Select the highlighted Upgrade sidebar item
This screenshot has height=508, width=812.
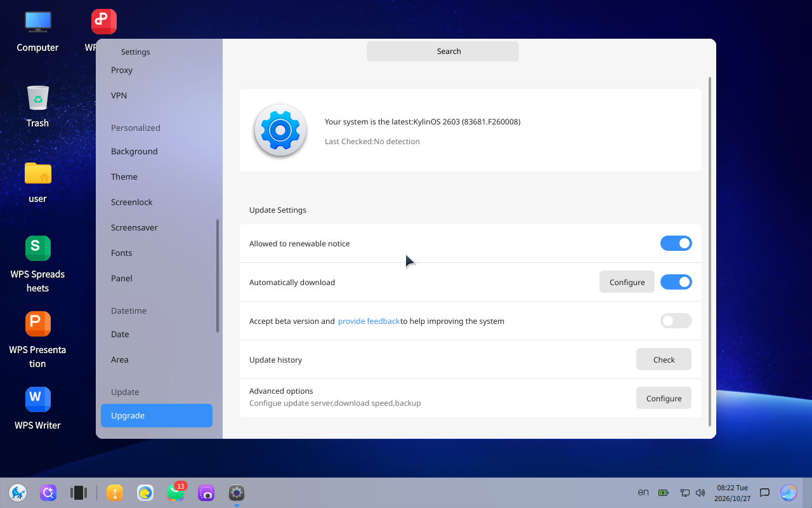[157, 415]
